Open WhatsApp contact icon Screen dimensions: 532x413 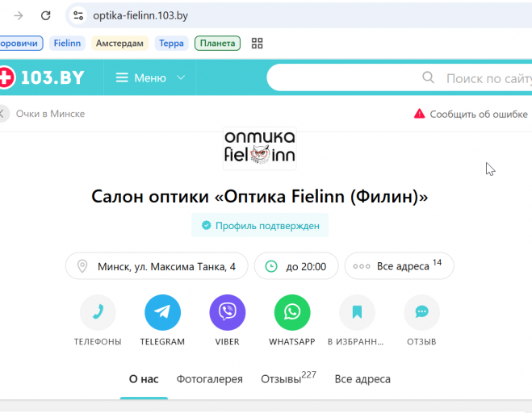[x=292, y=312]
